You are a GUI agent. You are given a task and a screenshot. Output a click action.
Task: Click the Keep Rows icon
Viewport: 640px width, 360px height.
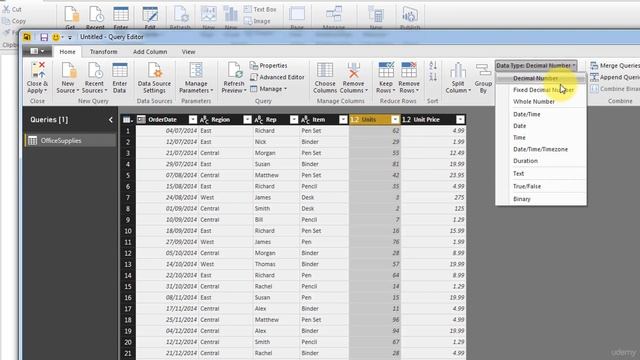click(386, 70)
